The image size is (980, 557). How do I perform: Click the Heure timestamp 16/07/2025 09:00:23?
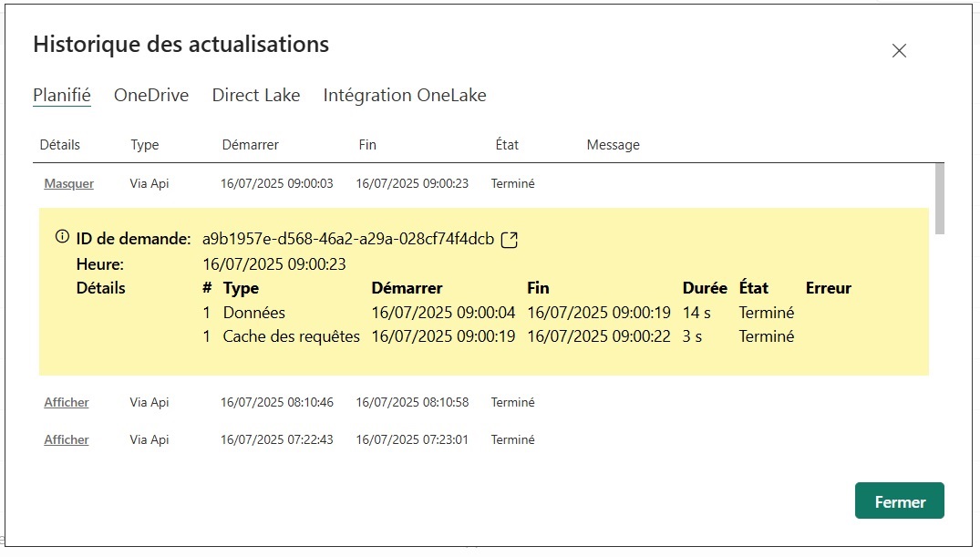[273, 264]
